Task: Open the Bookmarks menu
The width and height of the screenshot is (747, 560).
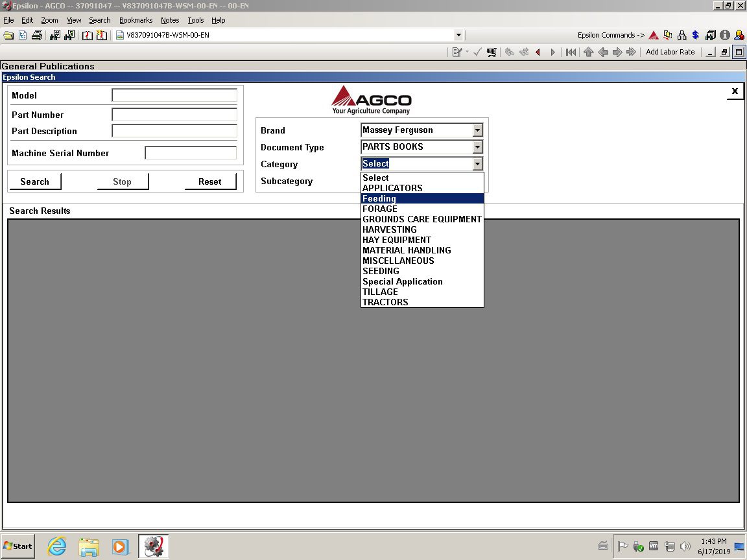Action: click(136, 20)
